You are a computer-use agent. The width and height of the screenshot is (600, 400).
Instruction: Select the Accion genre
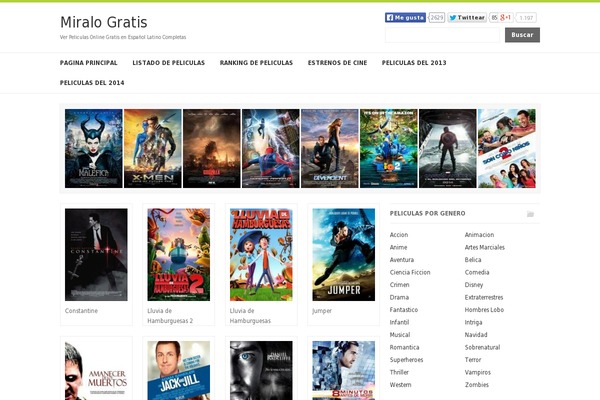coord(399,235)
